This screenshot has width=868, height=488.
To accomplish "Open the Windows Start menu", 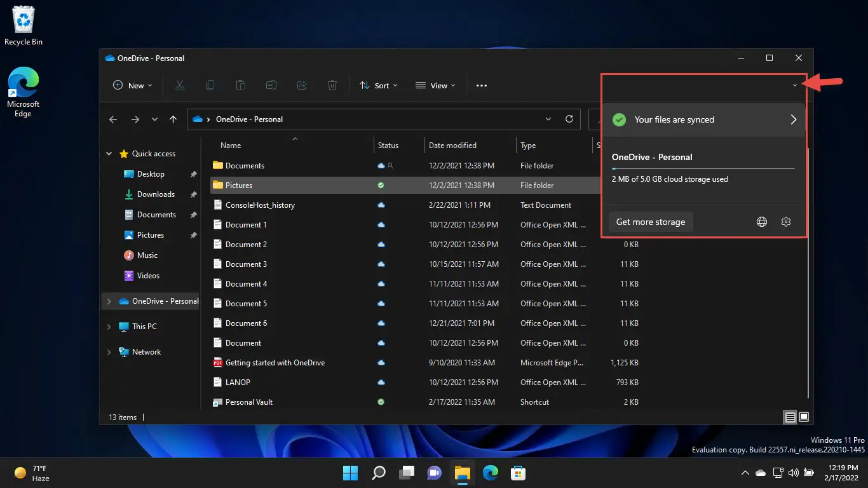I will pos(350,473).
